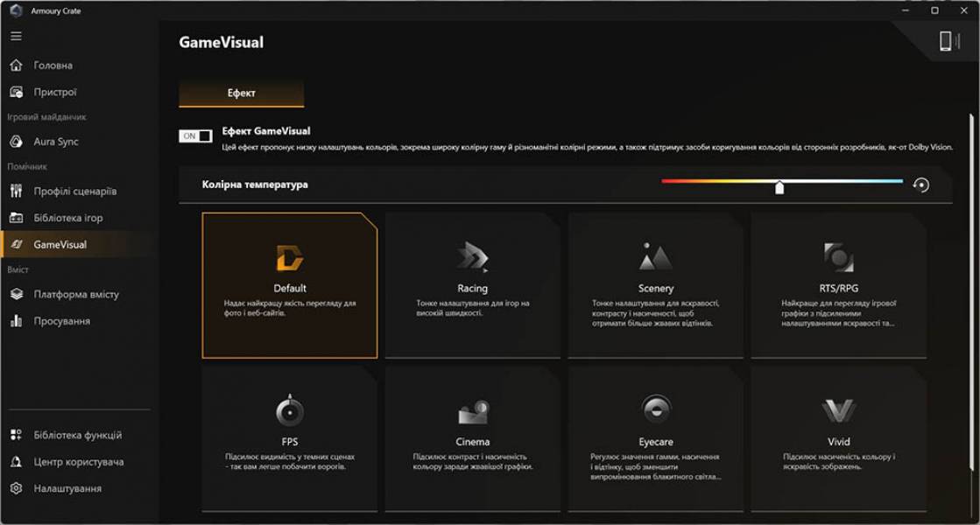Click the phone device icon at top right
Image resolution: width=980 pixels, height=525 pixels.
pos(946,41)
